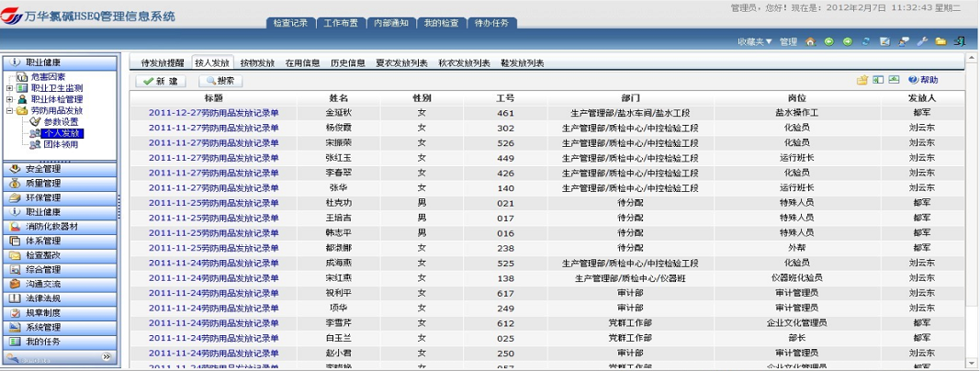Switch to 检查记录 top tab
This screenshot has width=980, height=371.
coord(290,23)
